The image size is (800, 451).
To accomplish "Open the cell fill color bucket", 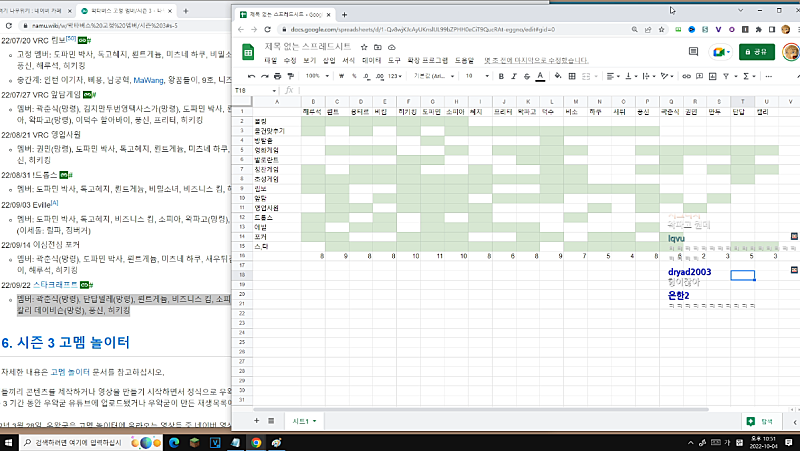I will (558, 76).
